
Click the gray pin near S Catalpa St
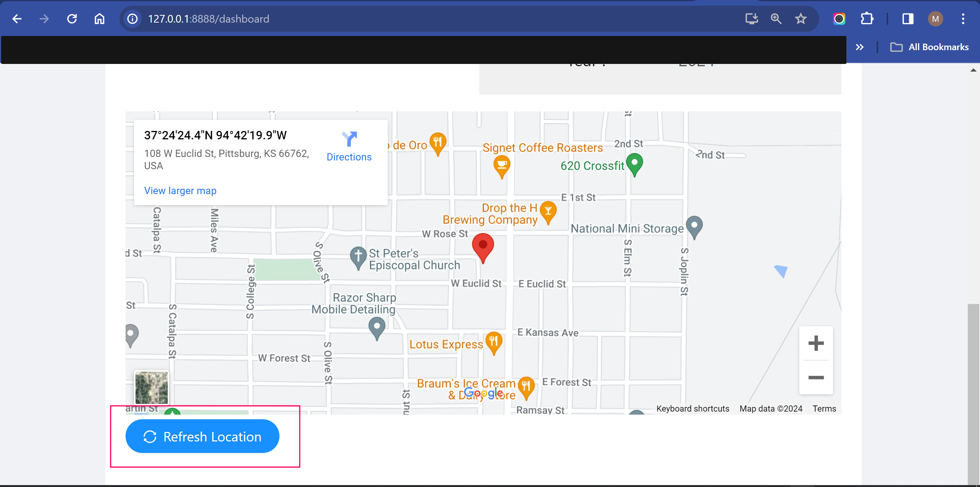pyautogui.click(x=131, y=336)
